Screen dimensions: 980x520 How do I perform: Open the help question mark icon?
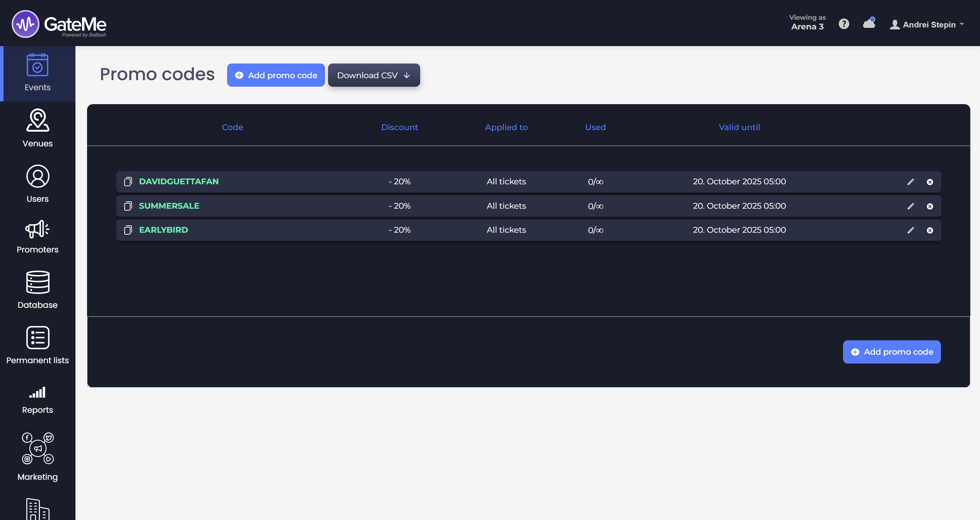pos(843,24)
